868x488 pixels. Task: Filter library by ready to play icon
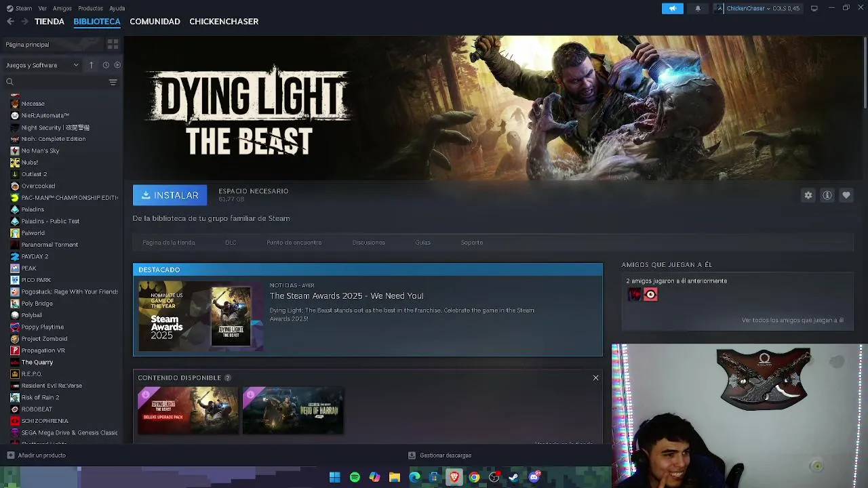[x=117, y=65]
